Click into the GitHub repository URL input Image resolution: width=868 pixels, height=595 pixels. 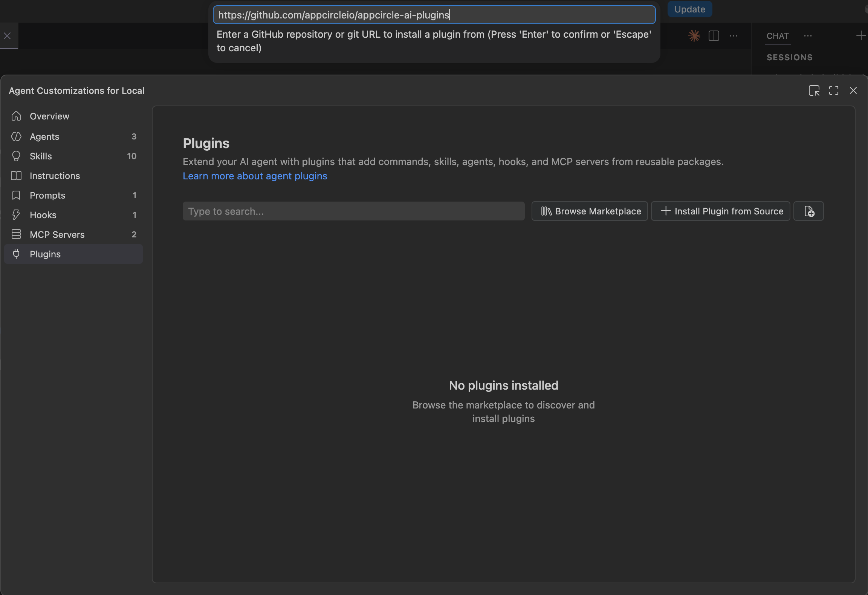click(434, 15)
